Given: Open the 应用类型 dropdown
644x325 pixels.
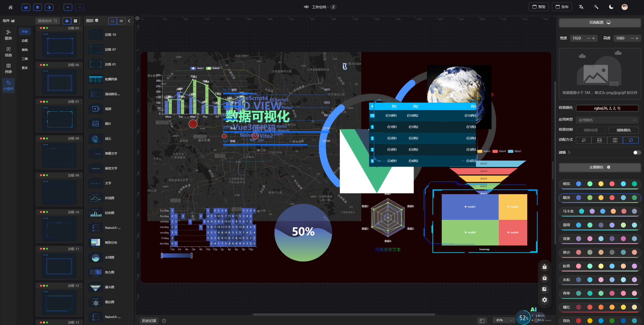Looking at the screenshot, I should coord(607,120).
